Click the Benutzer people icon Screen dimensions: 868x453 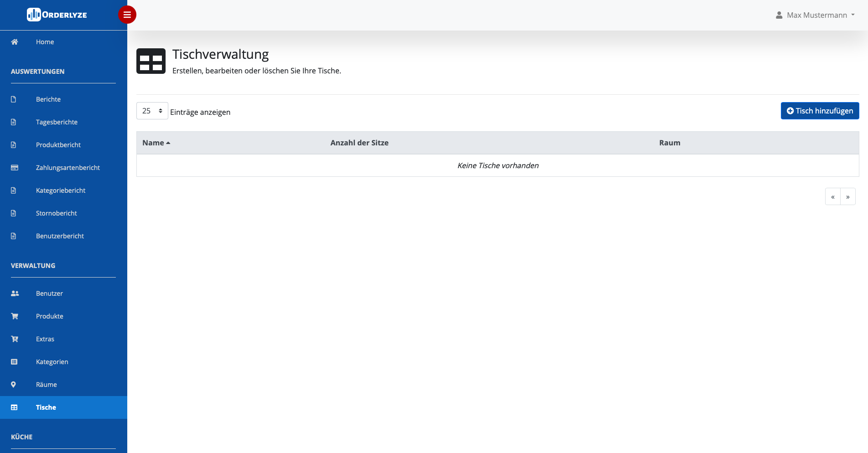point(15,293)
